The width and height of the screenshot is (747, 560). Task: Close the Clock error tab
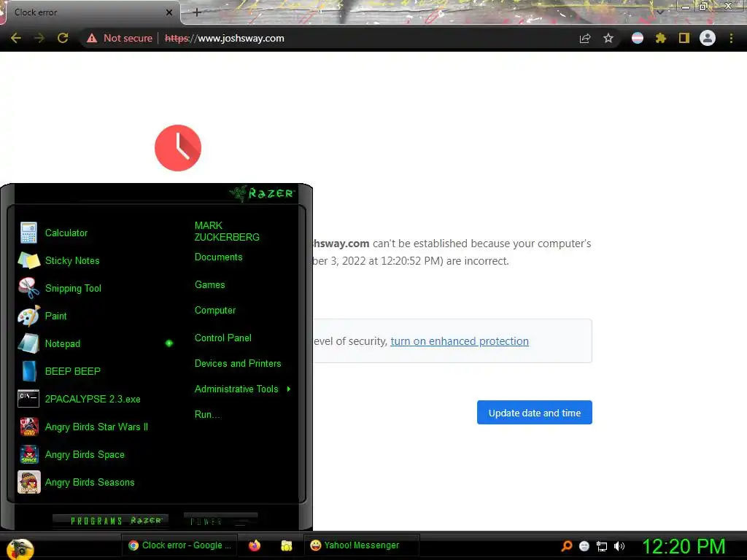pyautogui.click(x=169, y=12)
